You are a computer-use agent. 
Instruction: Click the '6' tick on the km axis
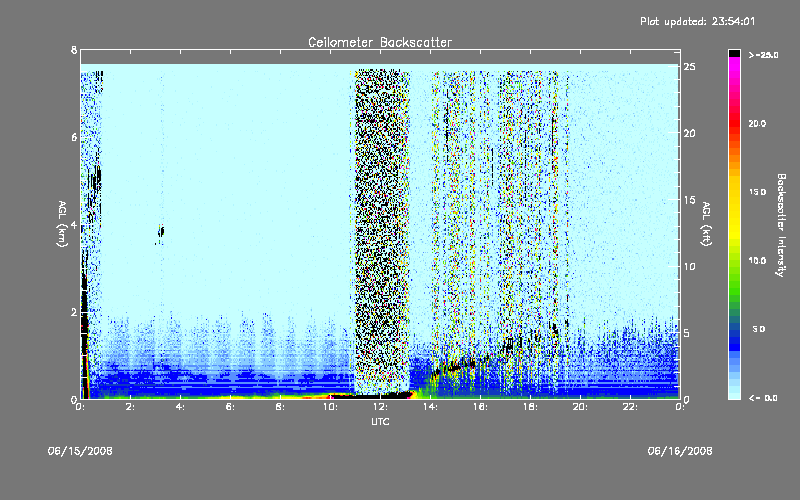click(x=74, y=138)
